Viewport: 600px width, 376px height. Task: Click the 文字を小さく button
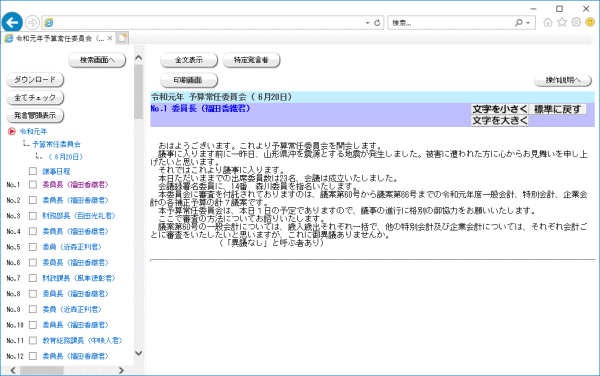(x=499, y=109)
